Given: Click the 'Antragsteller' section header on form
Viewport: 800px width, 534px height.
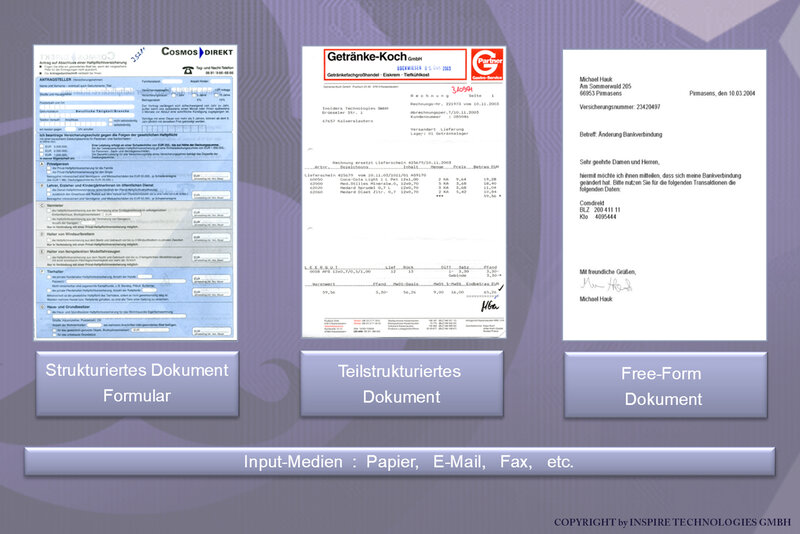Looking at the screenshot, I should click(56, 80).
